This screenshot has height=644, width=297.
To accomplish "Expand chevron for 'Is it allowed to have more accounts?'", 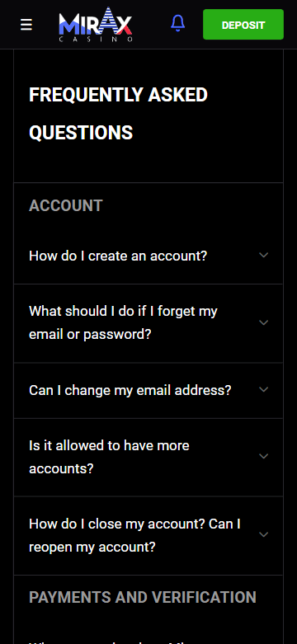I will point(264,456).
